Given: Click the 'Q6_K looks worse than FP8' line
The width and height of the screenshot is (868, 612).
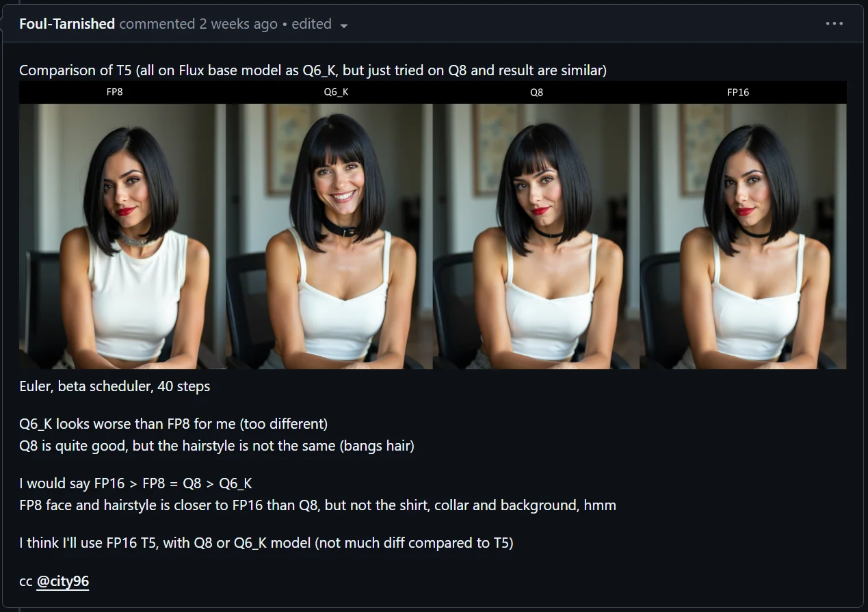Looking at the screenshot, I should (173, 424).
